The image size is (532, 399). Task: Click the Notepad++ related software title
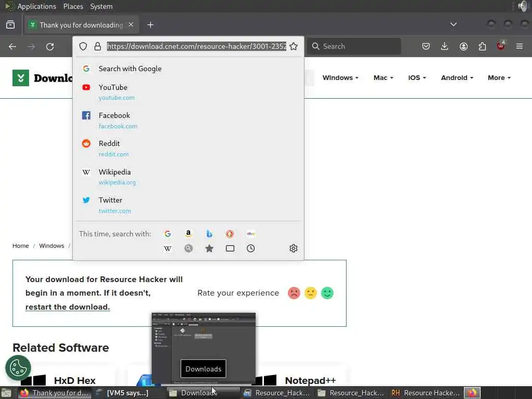coord(310,380)
